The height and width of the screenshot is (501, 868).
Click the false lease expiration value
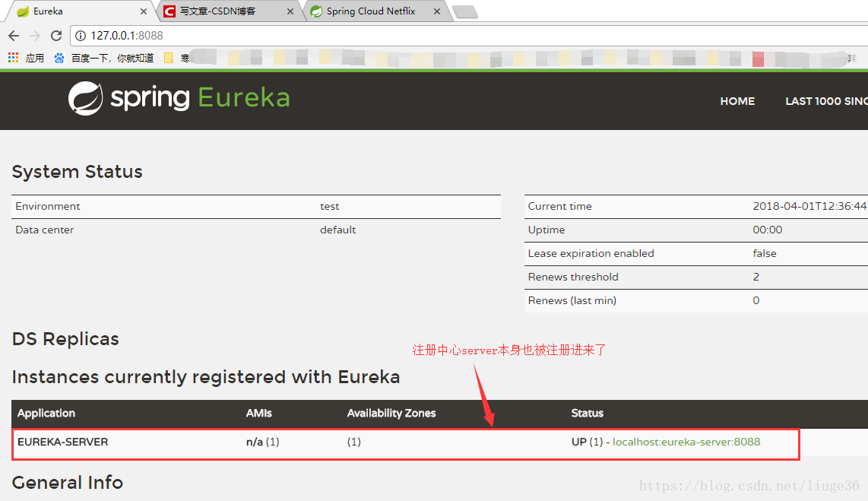pos(765,253)
